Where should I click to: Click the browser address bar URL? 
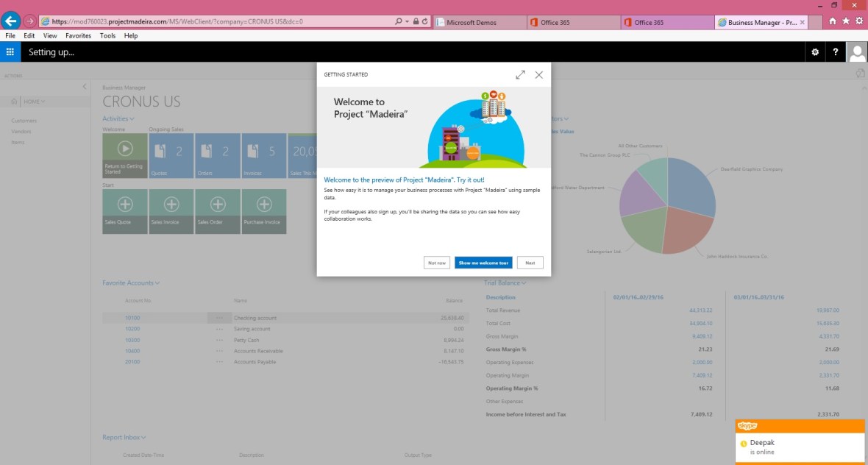point(213,22)
